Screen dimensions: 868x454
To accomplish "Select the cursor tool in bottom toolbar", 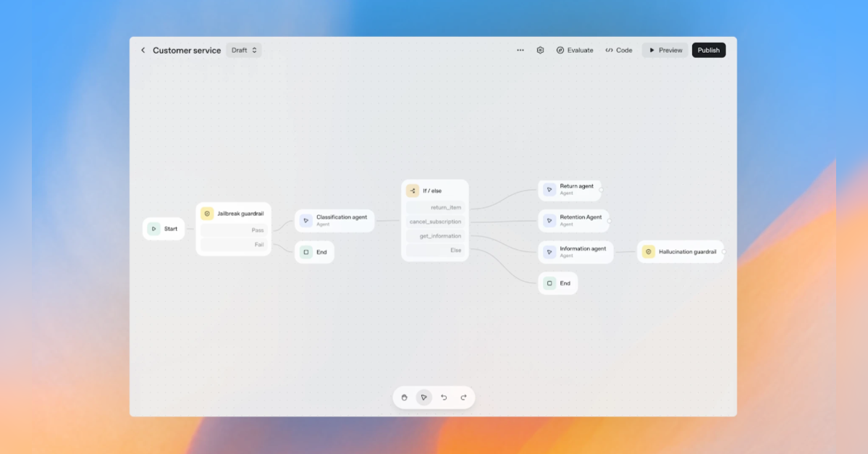I will click(x=424, y=397).
